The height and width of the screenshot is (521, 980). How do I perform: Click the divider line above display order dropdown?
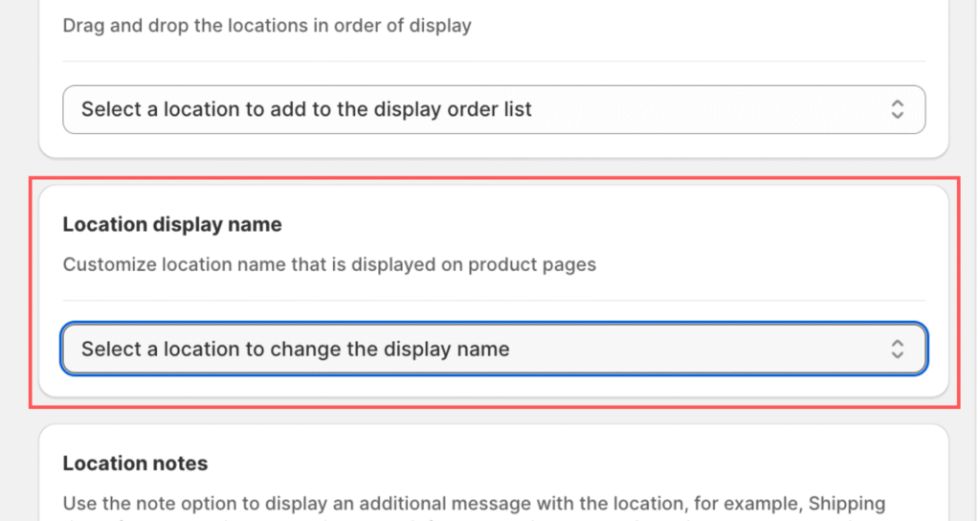[x=493, y=61]
